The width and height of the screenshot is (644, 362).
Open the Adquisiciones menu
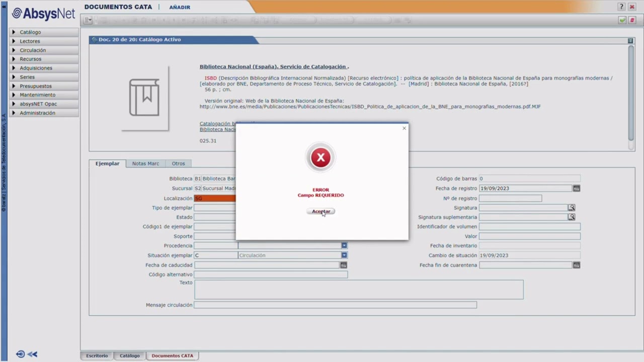point(44,68)
